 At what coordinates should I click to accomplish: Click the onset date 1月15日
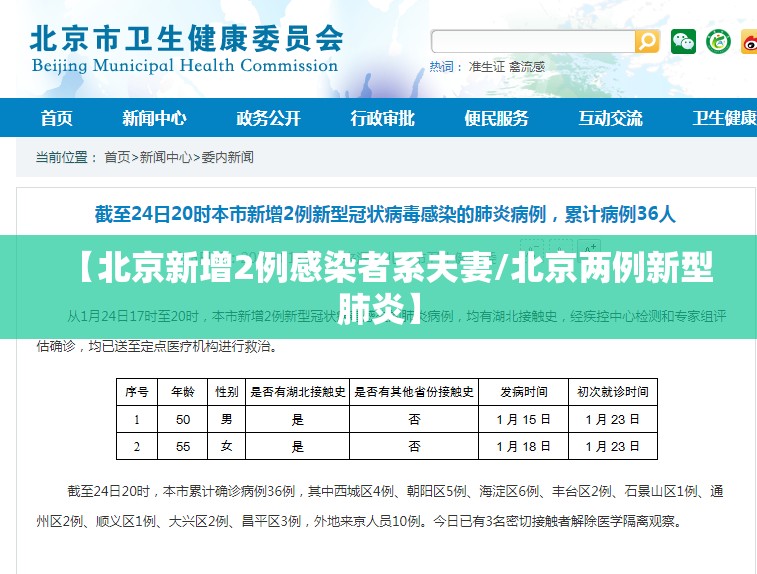click(523, 420)
